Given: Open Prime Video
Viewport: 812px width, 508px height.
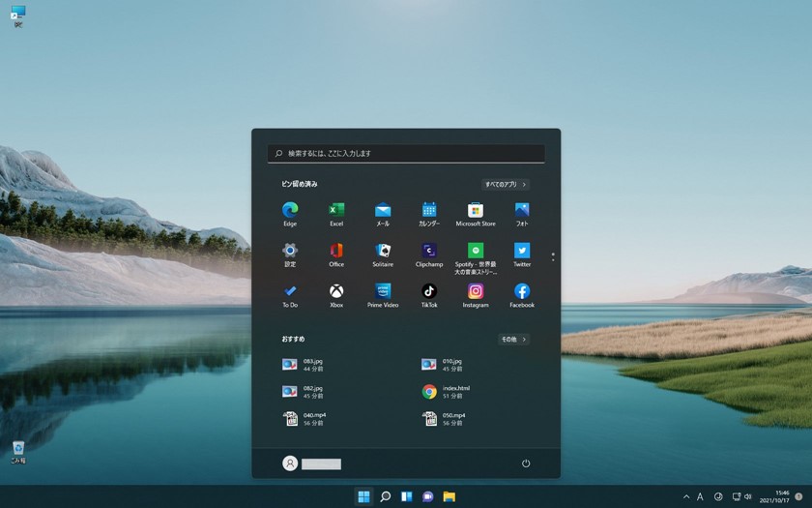Looking at the screenshot, I should coord(383,295).
